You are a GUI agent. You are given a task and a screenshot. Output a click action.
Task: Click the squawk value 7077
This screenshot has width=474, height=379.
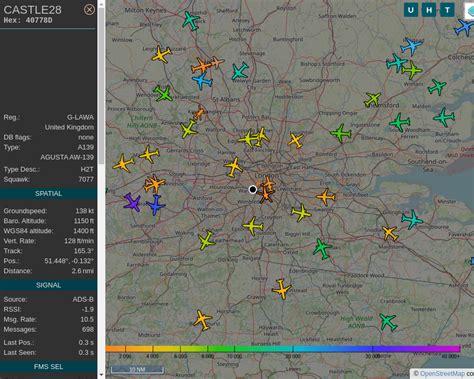click(86, 179)
